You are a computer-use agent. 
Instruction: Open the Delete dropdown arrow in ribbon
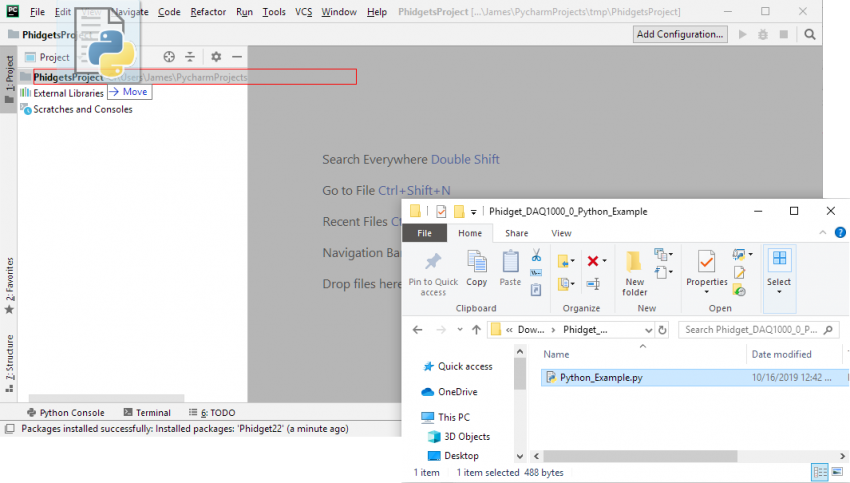pyautogui.click(x=604, y=261)
